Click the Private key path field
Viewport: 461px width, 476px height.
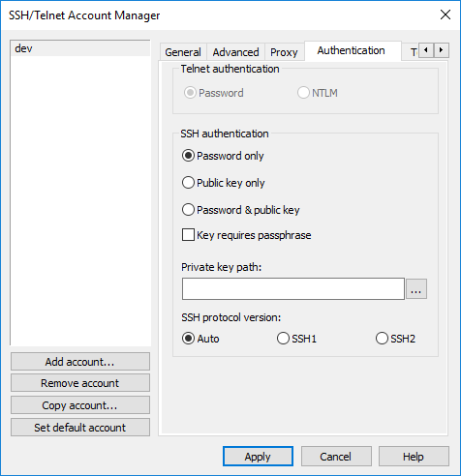pos(293,289)
